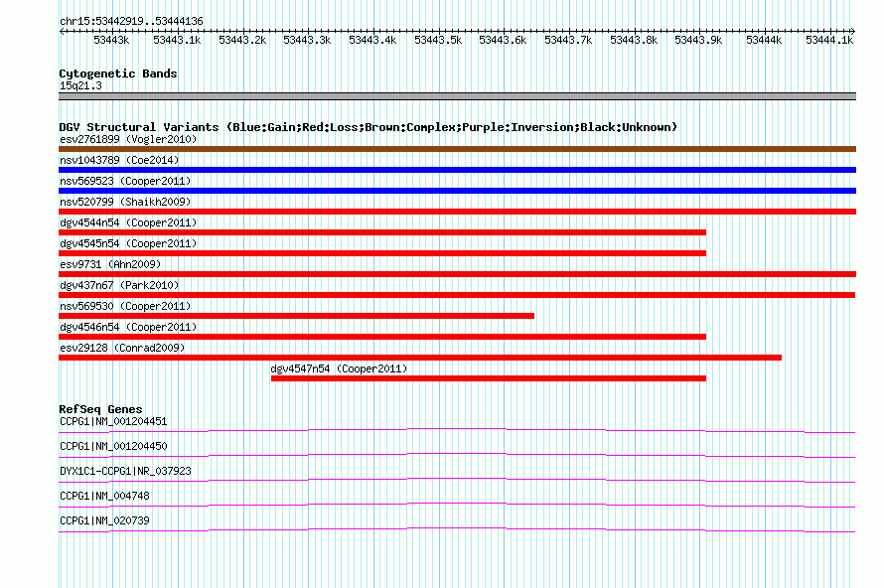Click the red dgv4544n54 loss bar
Screen dimensions: 884x588
[382, 232]
